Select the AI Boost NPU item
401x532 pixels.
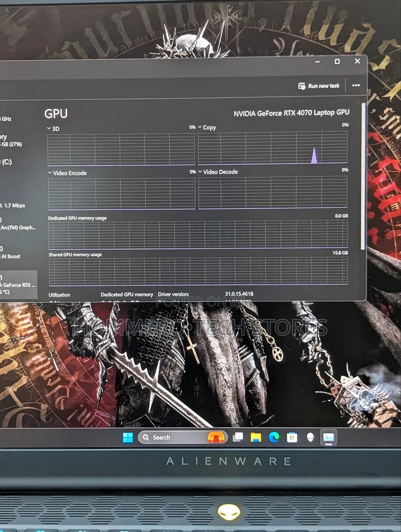coord(11,253)
